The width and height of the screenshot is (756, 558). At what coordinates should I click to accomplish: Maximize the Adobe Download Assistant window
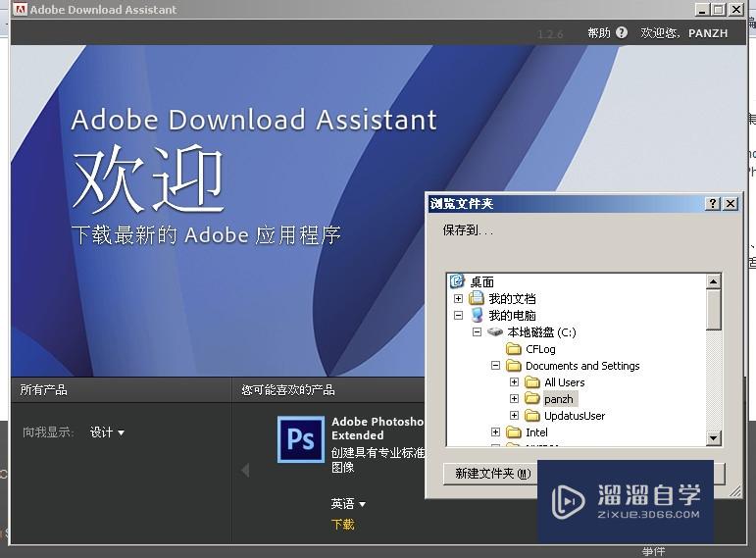[x=719, y=9]
